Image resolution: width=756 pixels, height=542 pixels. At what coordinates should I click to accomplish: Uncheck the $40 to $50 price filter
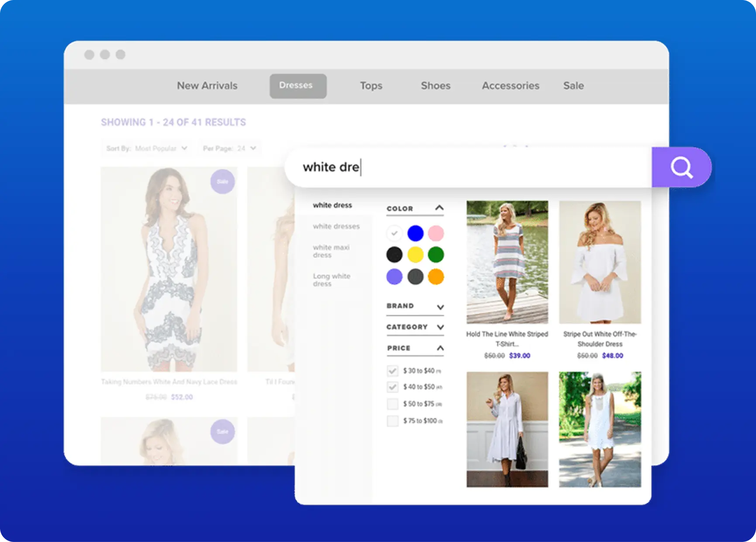pyautogui.click(x=393, y=387)
